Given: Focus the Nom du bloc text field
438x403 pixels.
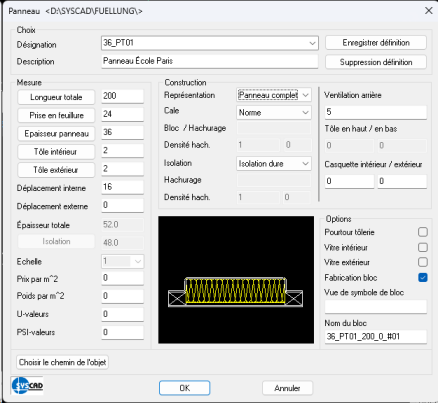Looking at the screenshot, I should [376, 337].
